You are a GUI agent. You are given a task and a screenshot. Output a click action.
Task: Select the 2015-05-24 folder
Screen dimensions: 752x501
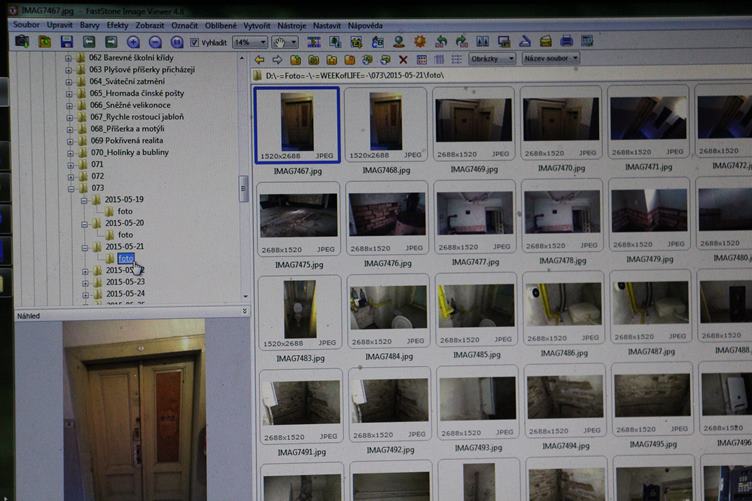click(x=125, y=294)
